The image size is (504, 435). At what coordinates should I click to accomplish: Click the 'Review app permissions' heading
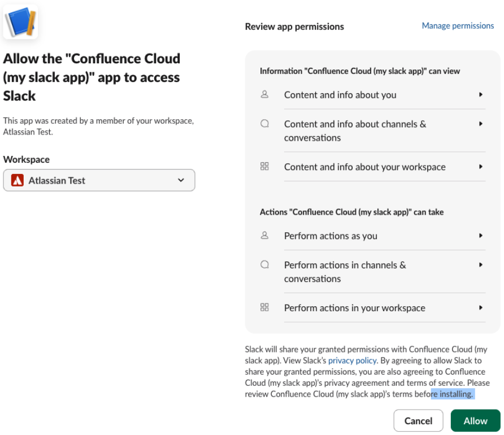pyautogui.click(x=294, y=27)
